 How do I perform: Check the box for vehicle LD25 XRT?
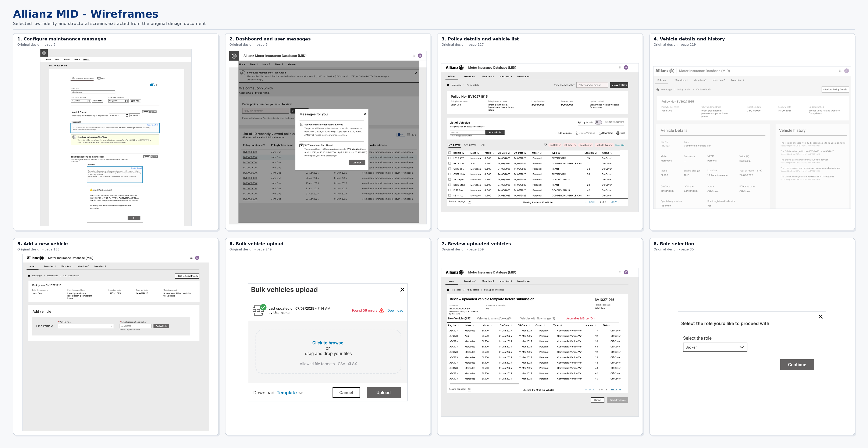(449, 158)
